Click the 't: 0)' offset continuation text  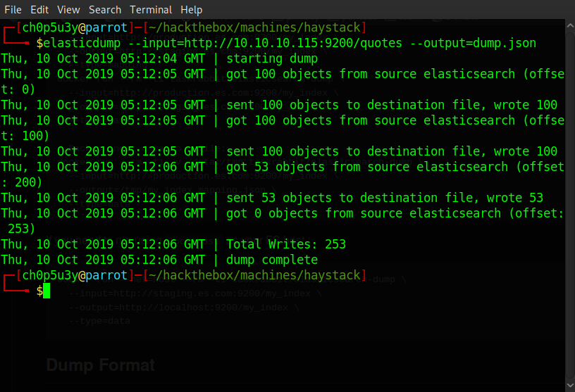click(x=18, y=89)
